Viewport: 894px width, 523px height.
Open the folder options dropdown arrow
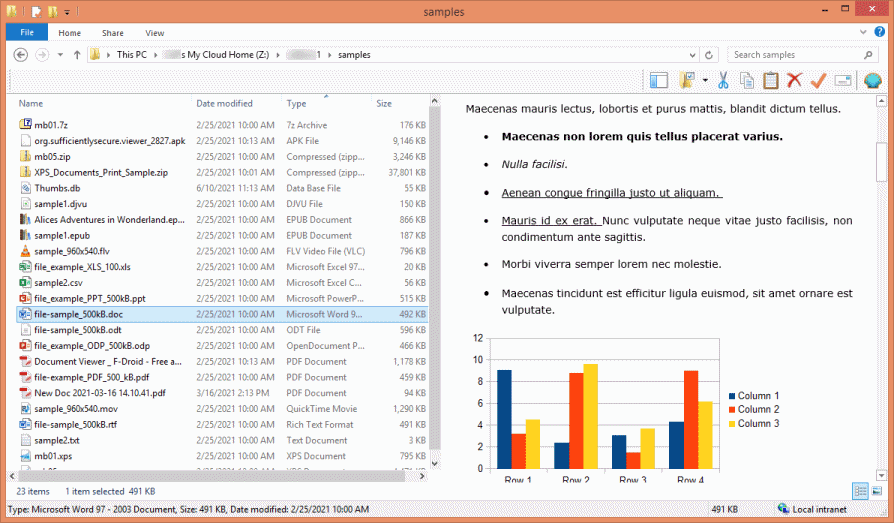click(x=705, y=80)
